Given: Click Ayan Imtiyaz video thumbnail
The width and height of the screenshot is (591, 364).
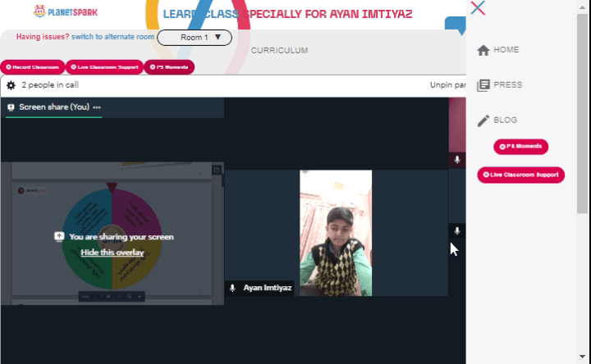Looking at the screenshot, I should pyautogui.click(x=336, y=233).
